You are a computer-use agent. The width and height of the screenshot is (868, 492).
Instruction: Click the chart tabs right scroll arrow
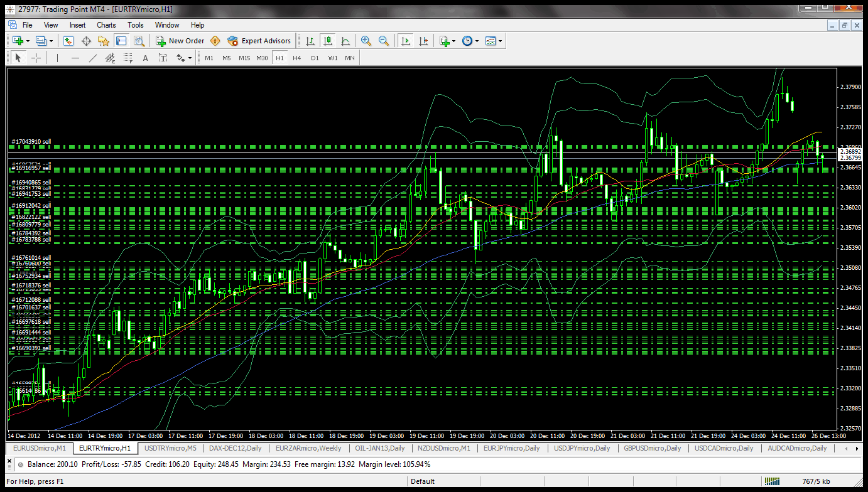[x=857, y=449]
